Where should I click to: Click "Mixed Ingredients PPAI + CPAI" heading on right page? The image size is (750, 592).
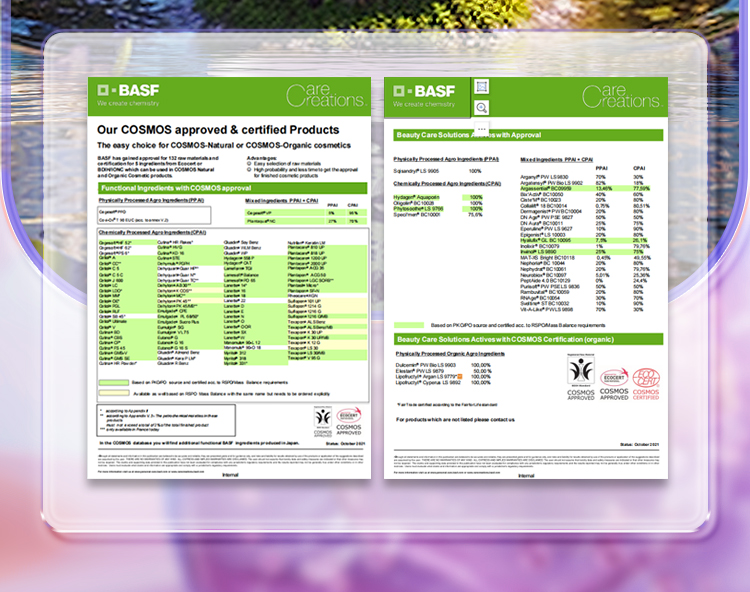point(557,160)
